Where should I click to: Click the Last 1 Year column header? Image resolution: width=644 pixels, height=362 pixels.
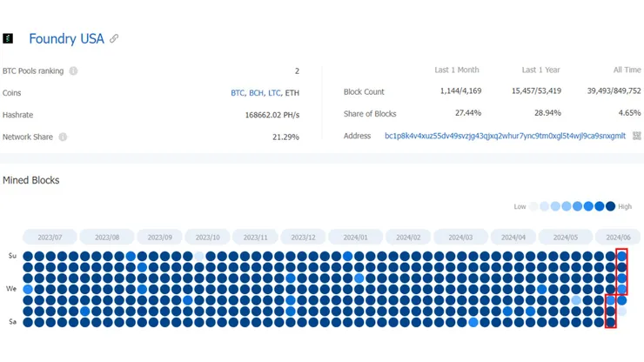tap(541, 70)
